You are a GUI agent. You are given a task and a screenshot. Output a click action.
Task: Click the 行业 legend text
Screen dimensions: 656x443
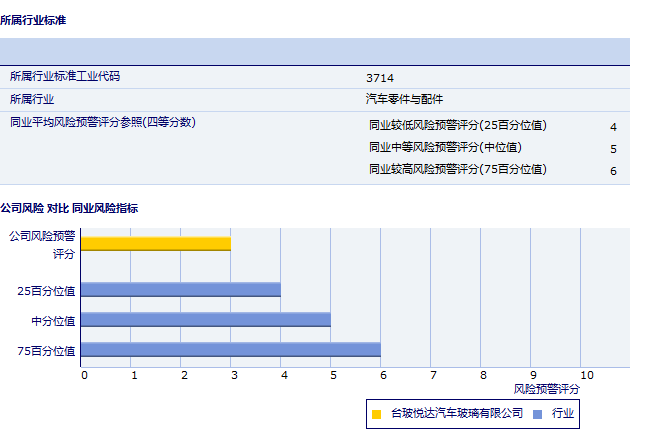[x=563, y=412]
